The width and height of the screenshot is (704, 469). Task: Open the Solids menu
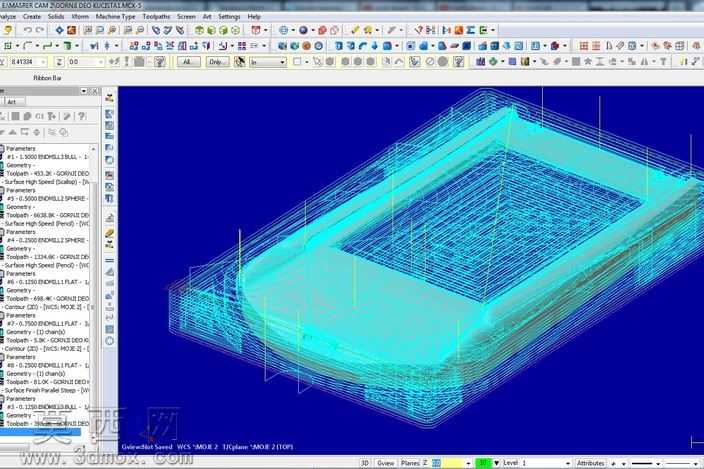click(x=56, y=17)
